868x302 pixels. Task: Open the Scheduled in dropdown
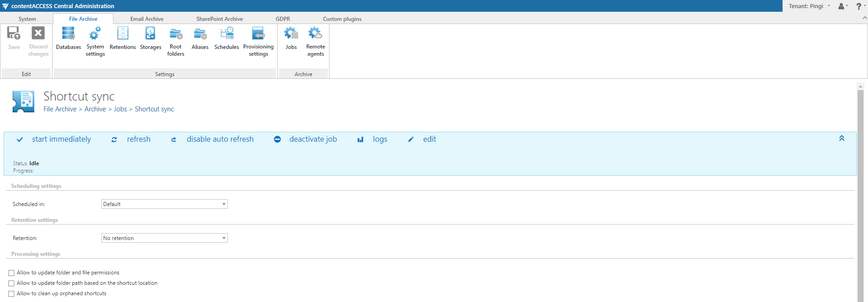pyautogui.click(x=164, y=204)
